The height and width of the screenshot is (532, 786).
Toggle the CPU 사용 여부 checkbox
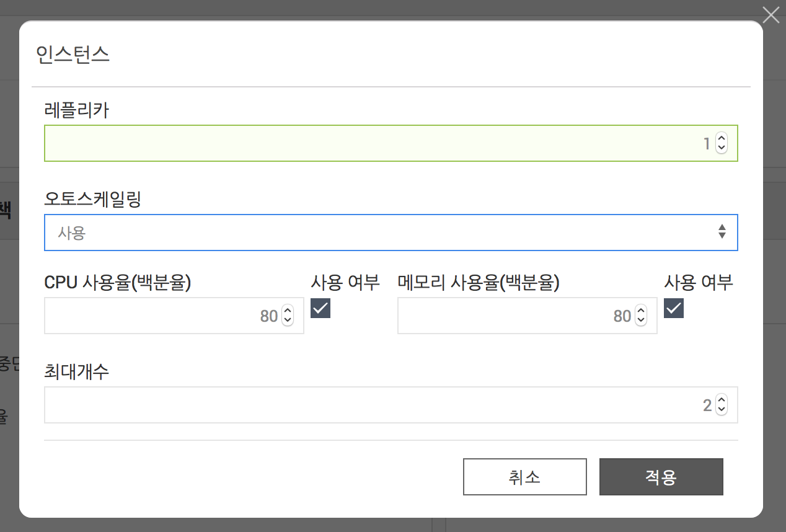click(320, 308)
